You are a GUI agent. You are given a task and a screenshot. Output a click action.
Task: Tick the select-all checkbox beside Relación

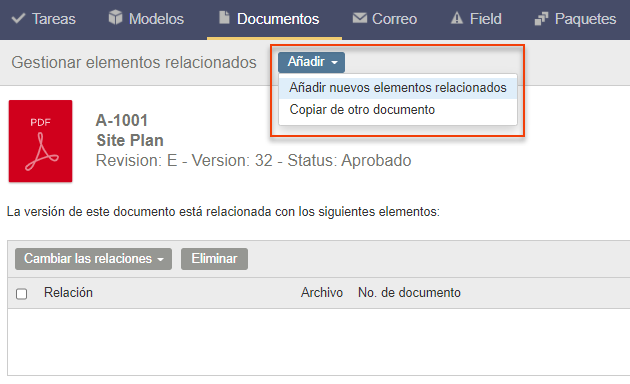tap(22, 294)
